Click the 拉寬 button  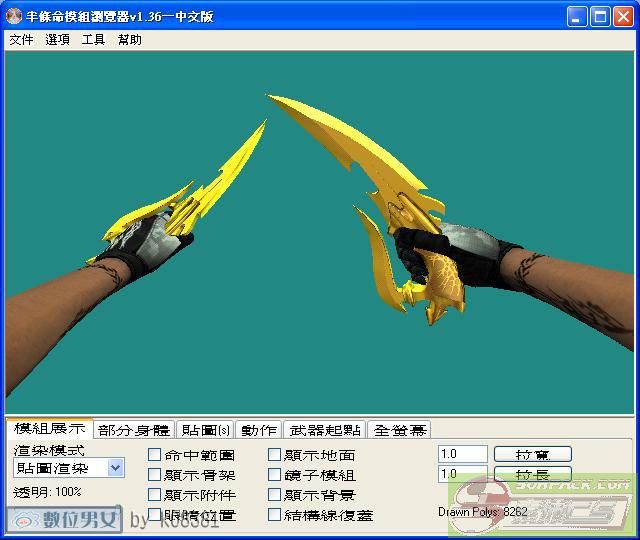pos(533,454)
